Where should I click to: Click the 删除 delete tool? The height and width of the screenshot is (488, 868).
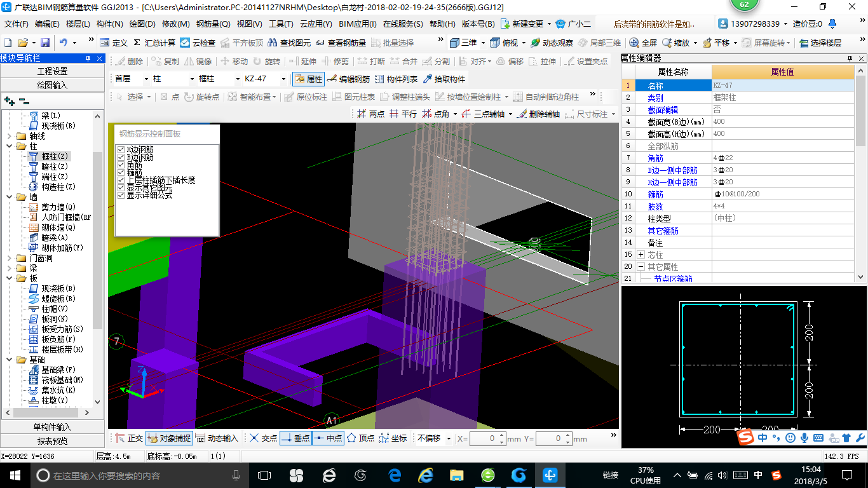(129, 62)
